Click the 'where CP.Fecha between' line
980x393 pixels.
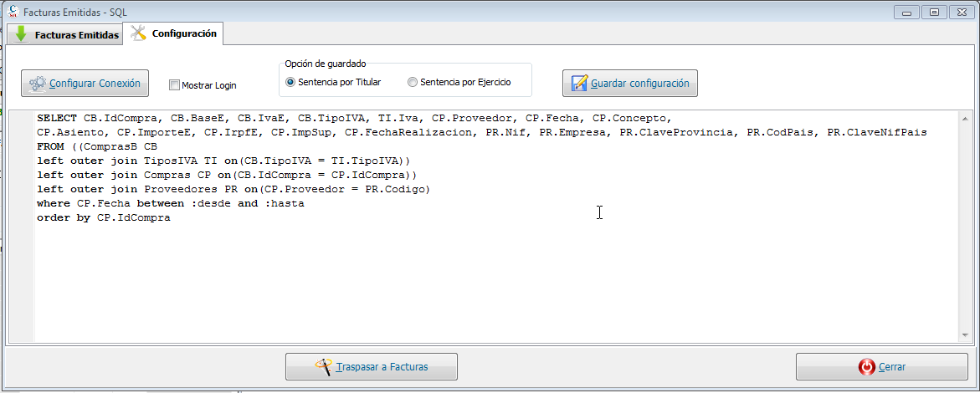pos(171,204)
